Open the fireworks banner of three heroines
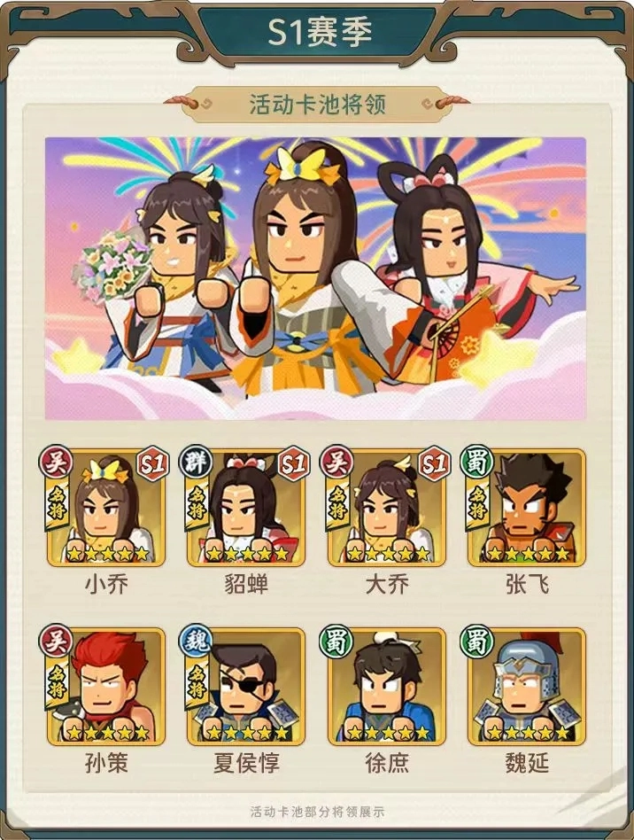Viewport: 634px width, 840px height. pyautogui.click(x=315, y=278)
